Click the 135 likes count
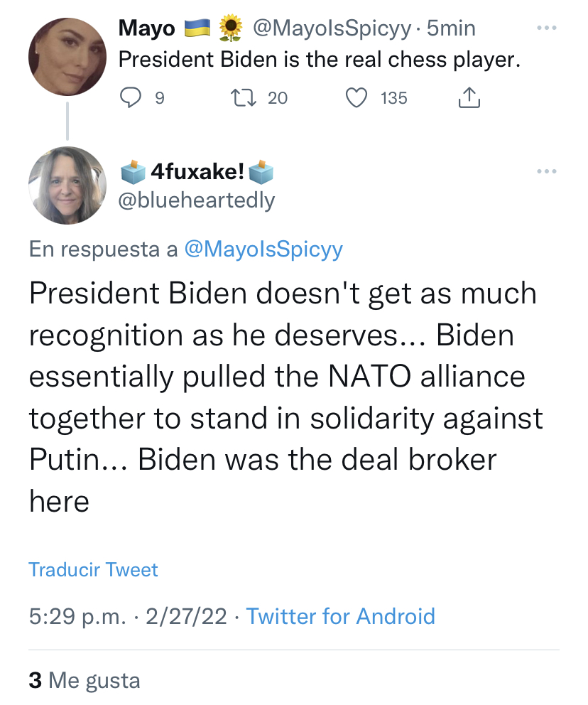Screen dimensions: 588x705 [394, 97]
